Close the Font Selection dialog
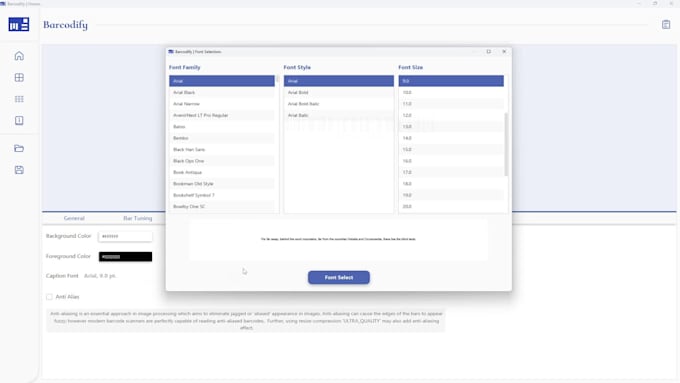Image resolution: width=680 pixels, height=383 pixels. [504, 52]
